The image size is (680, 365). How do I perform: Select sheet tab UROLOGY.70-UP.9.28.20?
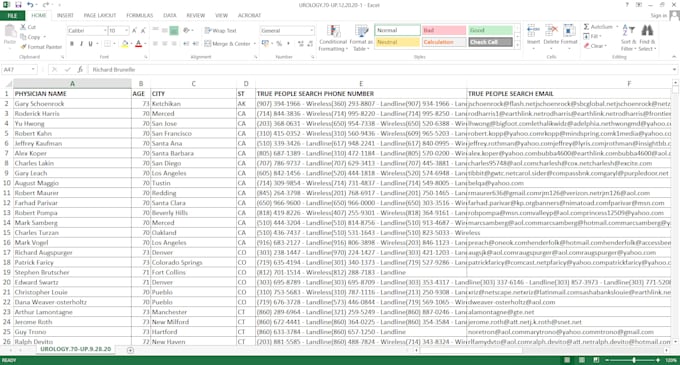[75, 349]
